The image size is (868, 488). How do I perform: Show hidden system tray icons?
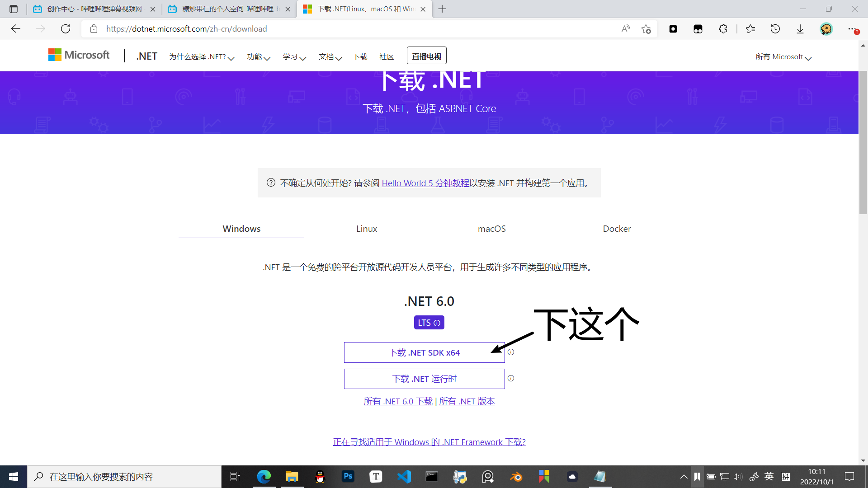tap(684, 477)
